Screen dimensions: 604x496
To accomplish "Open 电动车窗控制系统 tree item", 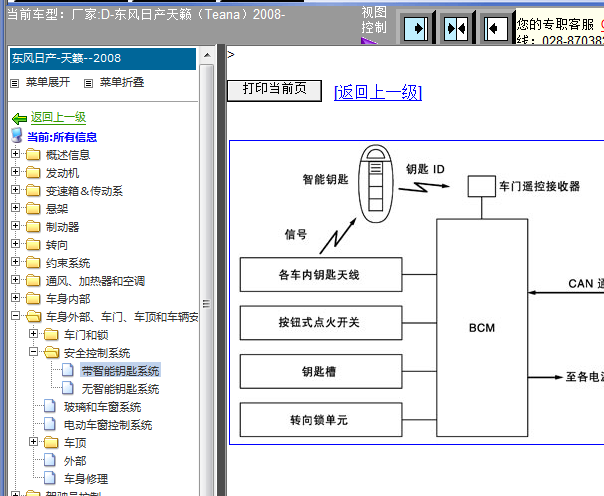I will point(108,425).
